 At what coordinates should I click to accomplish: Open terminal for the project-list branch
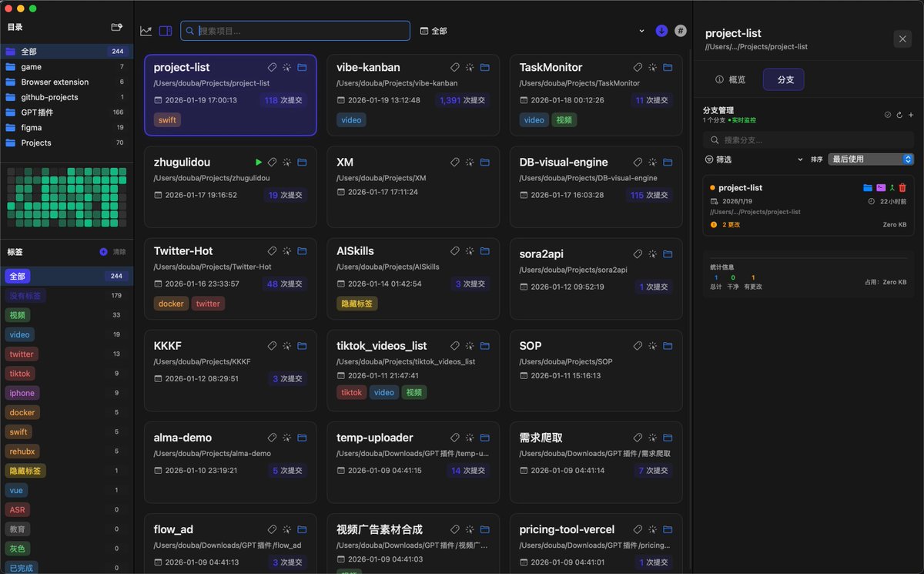881,187
